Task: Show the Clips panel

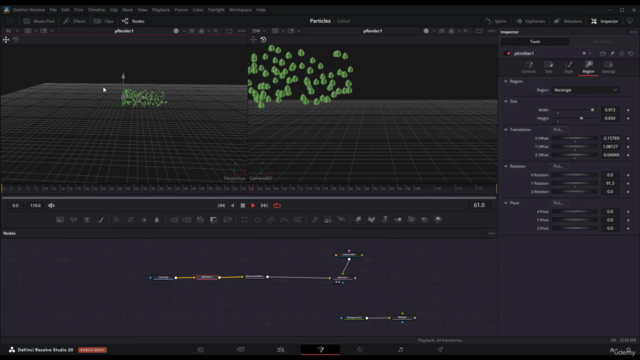Action: (104, 21)
